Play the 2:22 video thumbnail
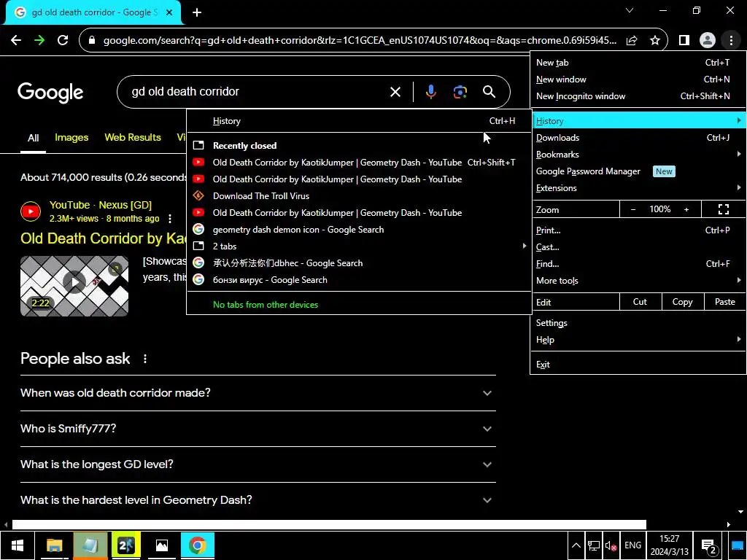This screenshot has height=560, width=747. coord(74,286)
